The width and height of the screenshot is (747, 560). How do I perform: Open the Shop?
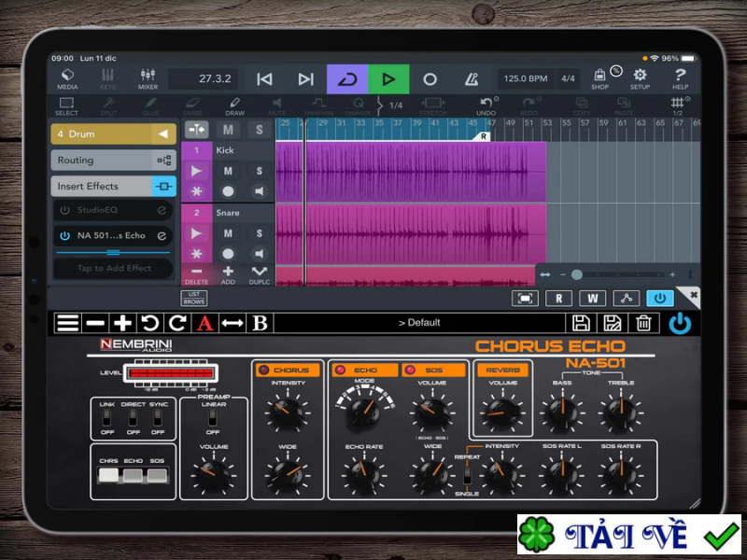pyautogui.click(x=600, y=78)
